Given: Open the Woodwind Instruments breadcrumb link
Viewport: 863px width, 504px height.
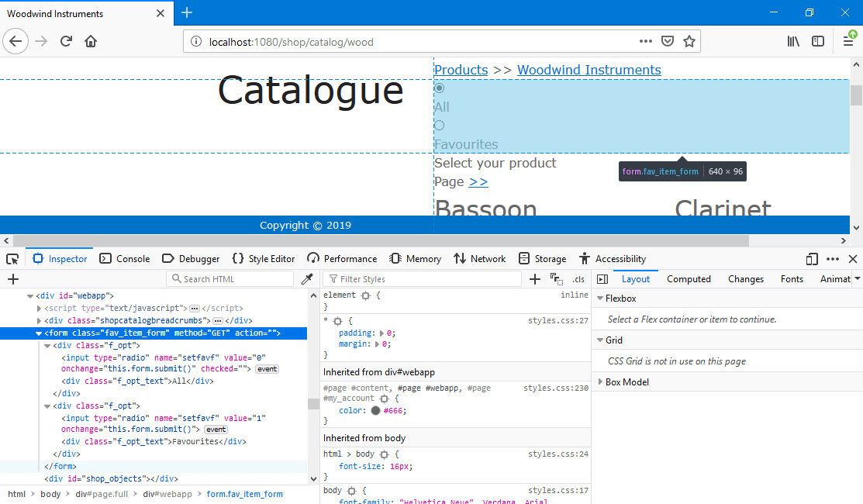Looking at the screenshot, I should tap(589, 70).
